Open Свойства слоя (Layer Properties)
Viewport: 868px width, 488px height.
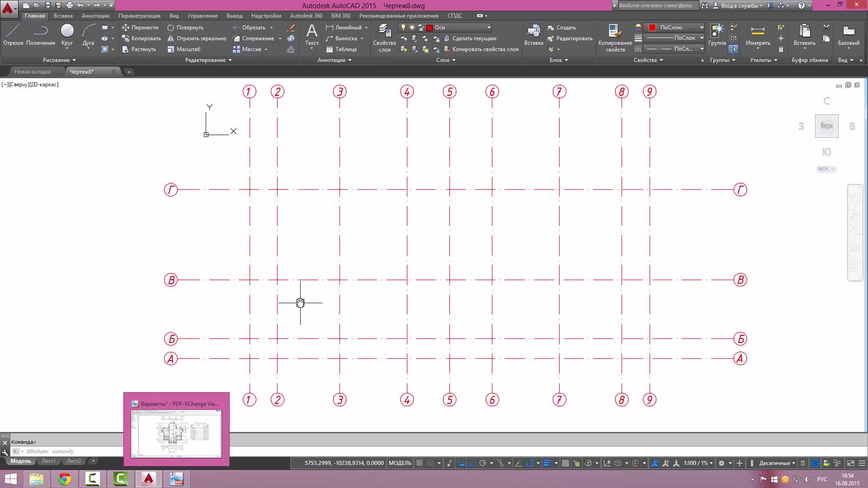pos(384,38)
